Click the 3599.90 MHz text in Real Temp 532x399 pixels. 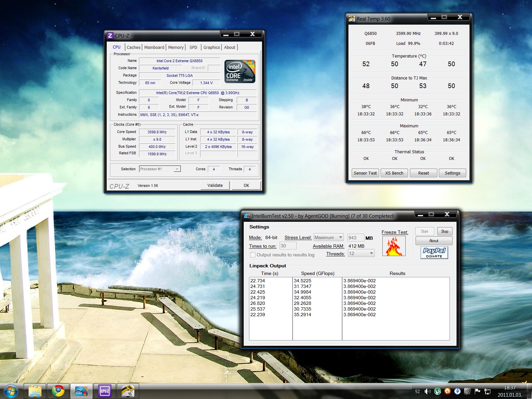408,33
